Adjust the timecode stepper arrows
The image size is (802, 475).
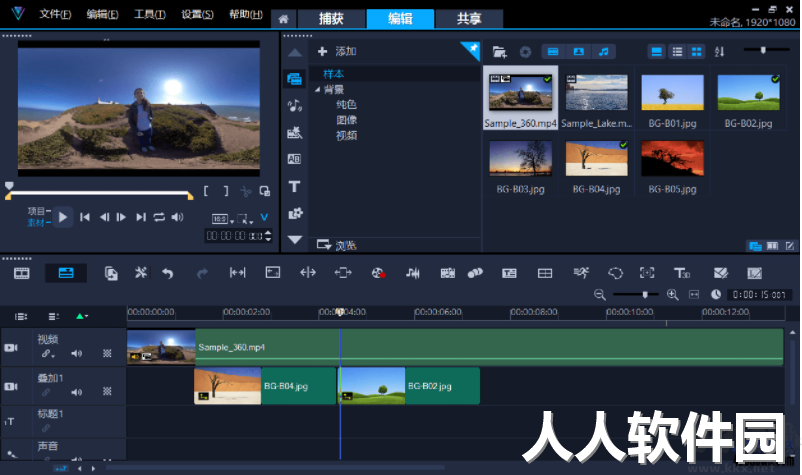(x=268, y=236)
